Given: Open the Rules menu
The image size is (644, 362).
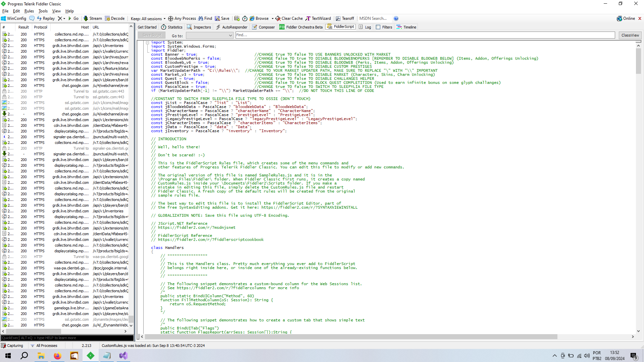Looking at the screenshot, I should 29,11.
